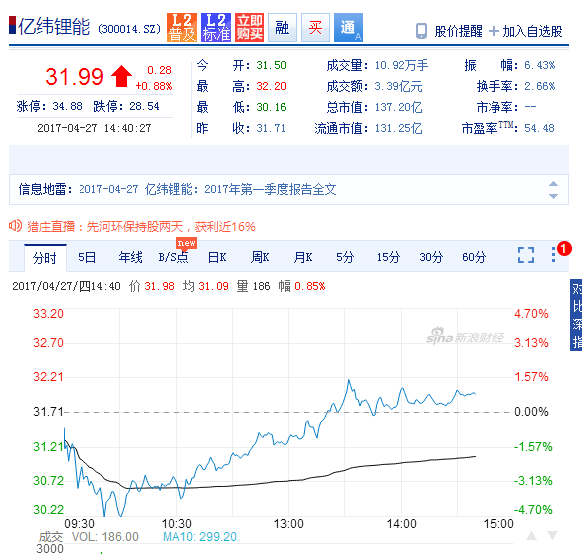Open B/S点 tab with new badge
The height and width of the screenshot is (554, 582).
point(173,257)
